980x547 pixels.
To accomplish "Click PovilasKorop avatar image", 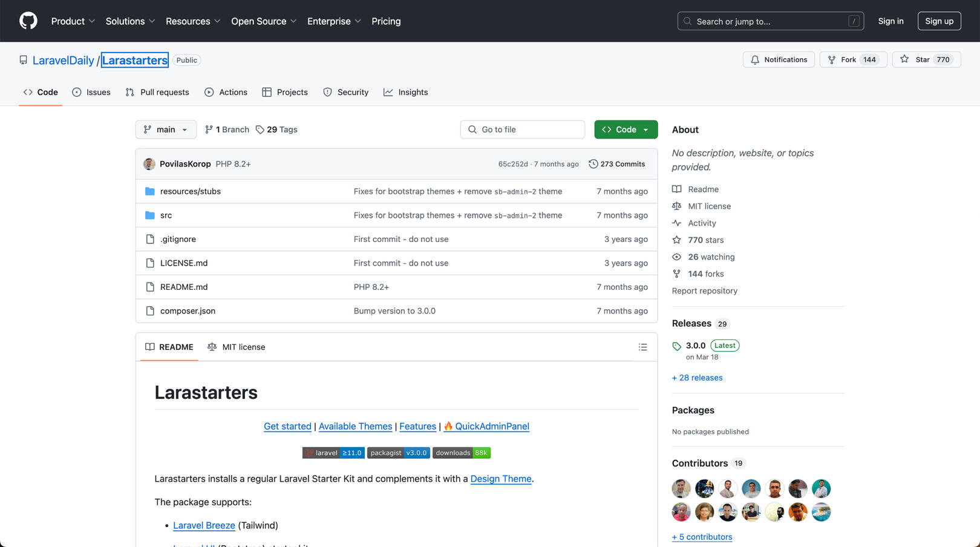I will pos(149,164).
